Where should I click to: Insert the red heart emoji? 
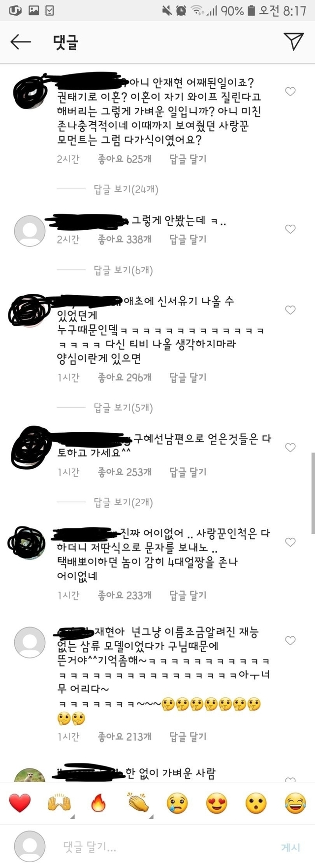(x=20, y=803)
